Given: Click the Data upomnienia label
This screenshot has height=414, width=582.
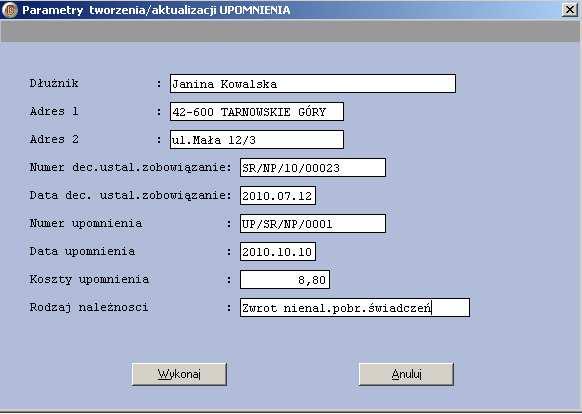Looking at the screenshot, I should coord(82,251).
